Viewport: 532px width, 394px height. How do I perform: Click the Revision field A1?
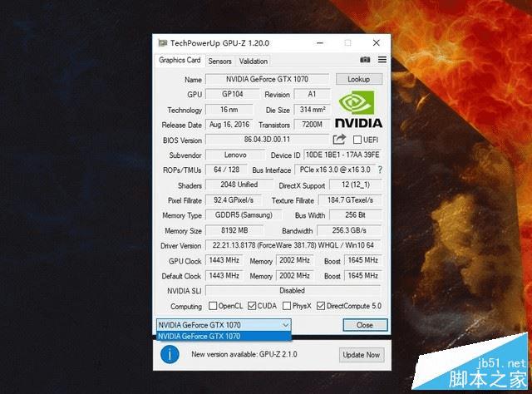click(312, 94)
